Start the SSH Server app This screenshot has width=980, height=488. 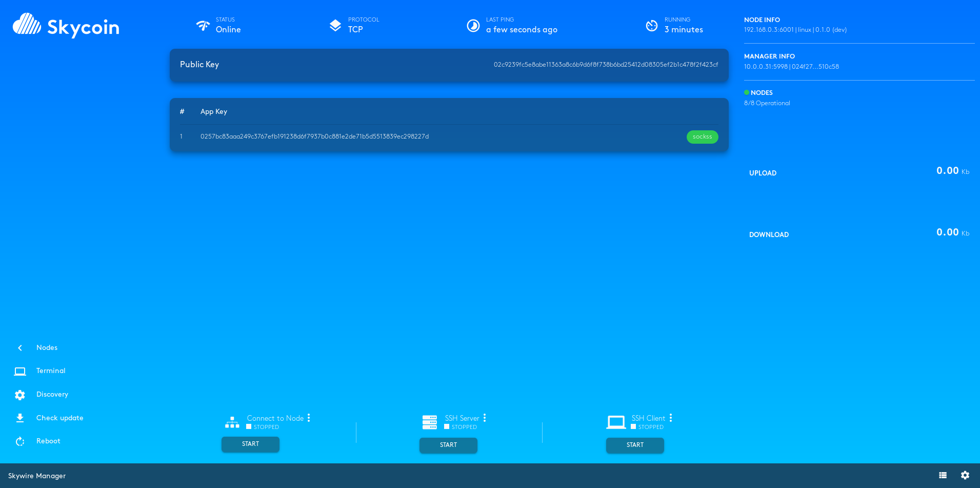point(448,445)
